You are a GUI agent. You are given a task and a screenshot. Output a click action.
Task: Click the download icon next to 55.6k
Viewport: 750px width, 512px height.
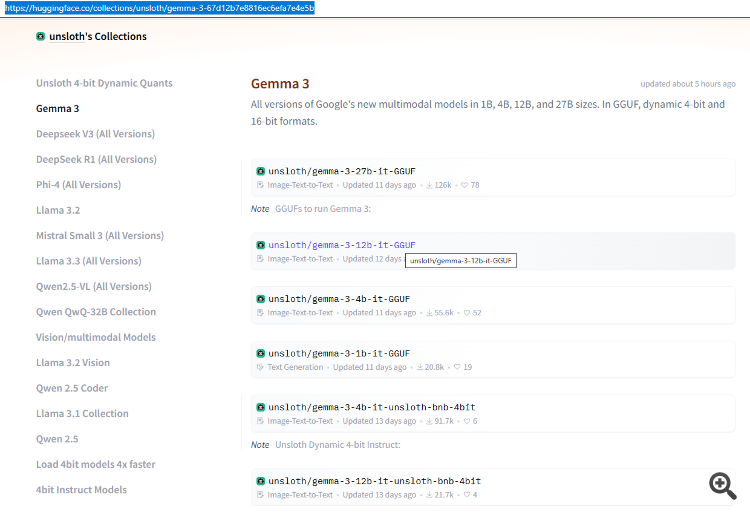tap(429, 313)
